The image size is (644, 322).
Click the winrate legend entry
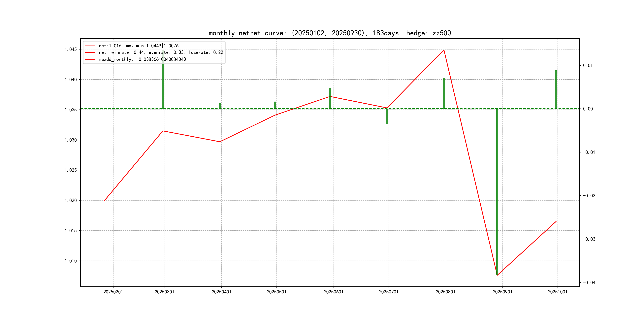click(161, 52)
